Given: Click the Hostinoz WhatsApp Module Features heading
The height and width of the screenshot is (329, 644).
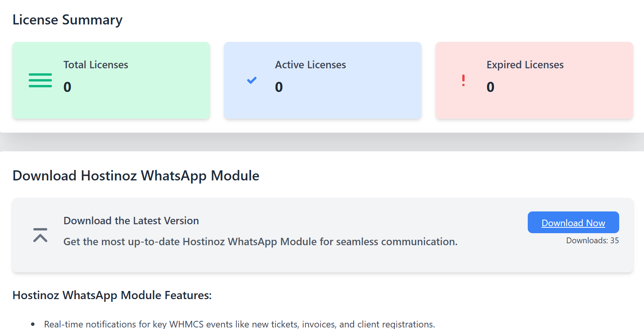Looking at the screenshot, I should [112, 295].
